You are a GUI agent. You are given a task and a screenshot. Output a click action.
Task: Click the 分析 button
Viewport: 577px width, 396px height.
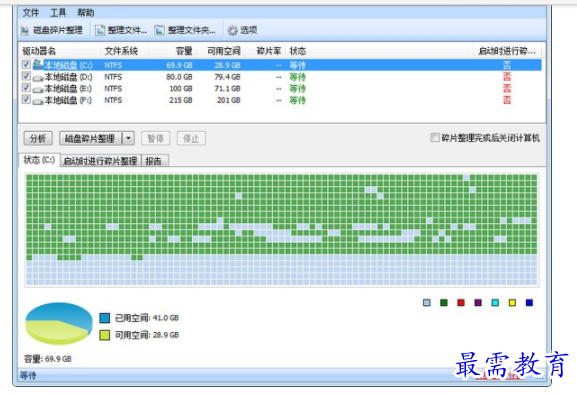pos(38,138)
